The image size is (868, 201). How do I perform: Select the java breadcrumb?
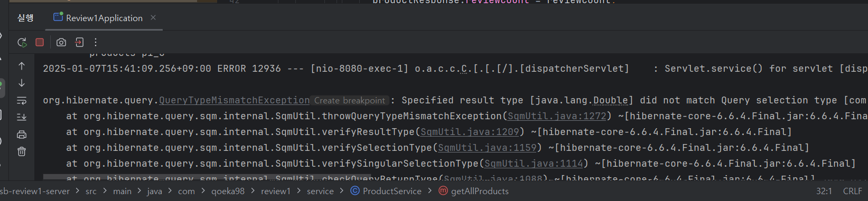pos(154,191)
